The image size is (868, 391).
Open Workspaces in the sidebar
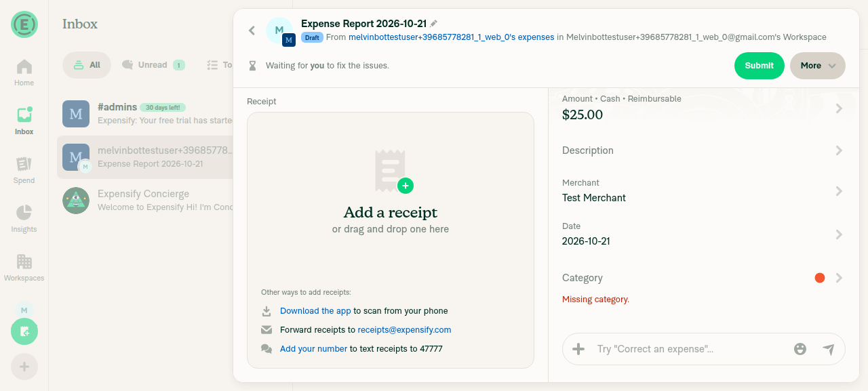(x=24, y=268)
